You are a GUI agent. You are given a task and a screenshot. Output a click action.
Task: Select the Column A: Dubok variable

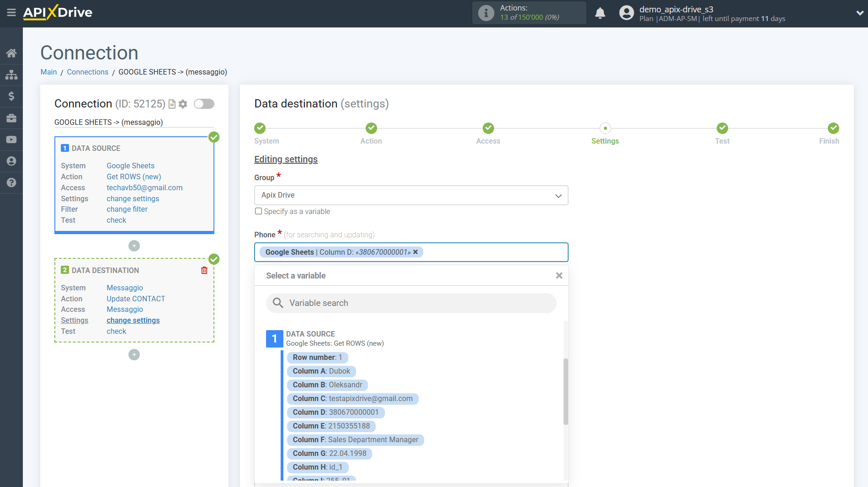(x=321, y=371)
